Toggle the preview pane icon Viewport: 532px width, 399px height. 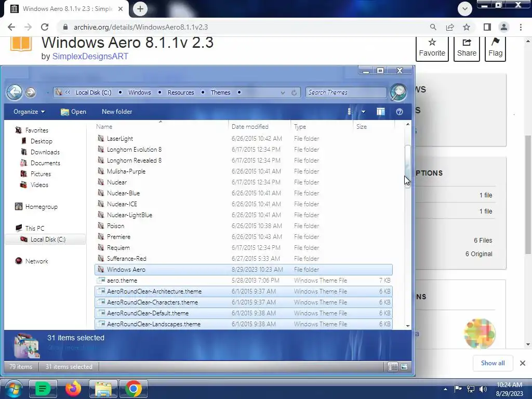click(381, 112)
